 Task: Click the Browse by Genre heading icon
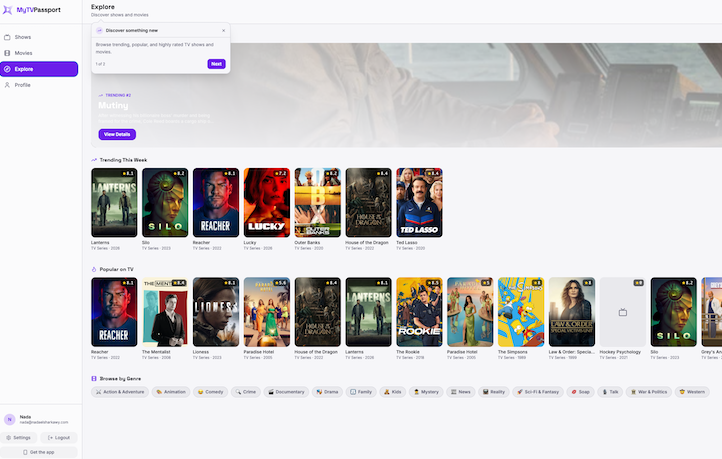pyautogui.click(x=94, y=378)
